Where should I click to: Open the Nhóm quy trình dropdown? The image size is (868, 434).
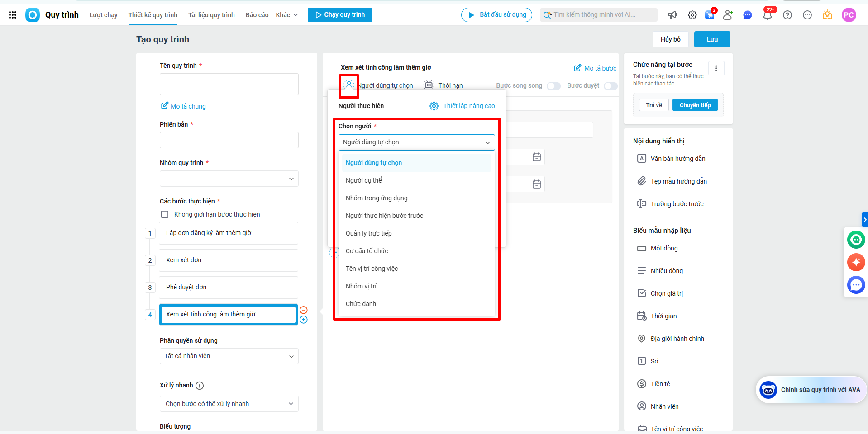229,179
